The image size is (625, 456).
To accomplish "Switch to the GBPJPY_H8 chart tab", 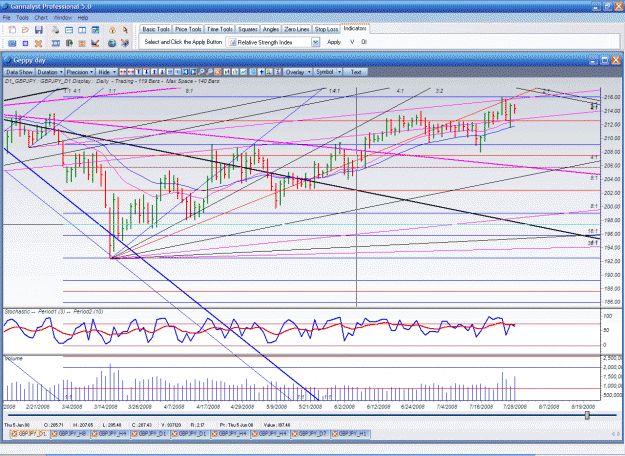I will pos(73,434).
